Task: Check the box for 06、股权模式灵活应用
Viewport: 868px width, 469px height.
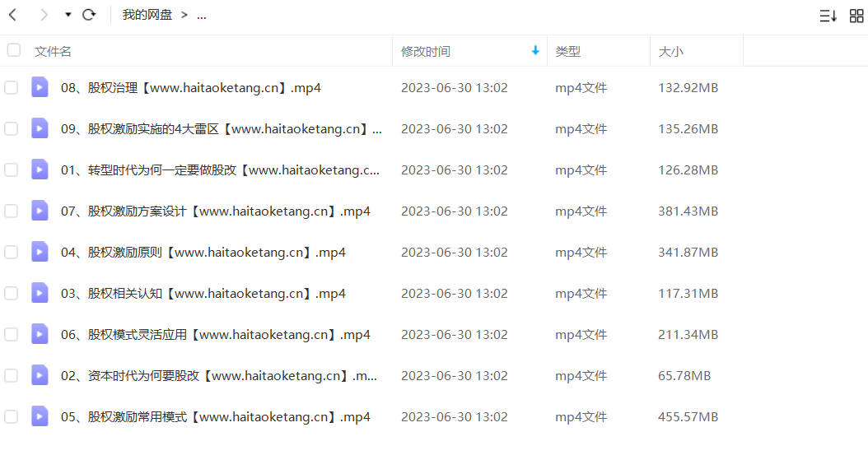Action: tap(11, 335)
